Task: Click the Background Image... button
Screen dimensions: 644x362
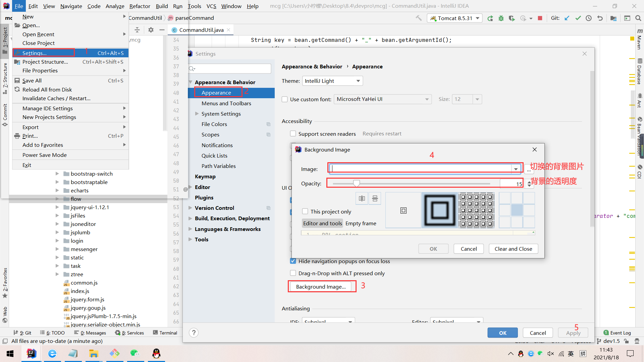Action: tap(321, 287)
